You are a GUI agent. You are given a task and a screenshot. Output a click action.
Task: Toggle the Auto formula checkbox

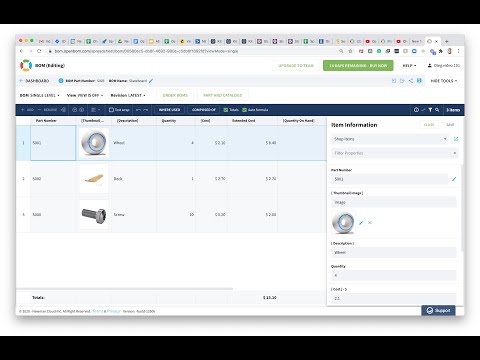pyautogui.click(x=244, y=110)
